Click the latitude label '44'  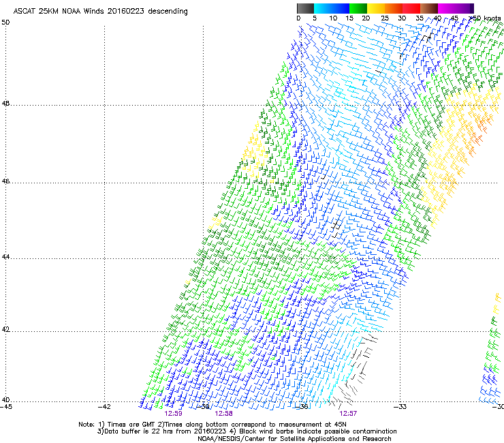(x=5, y=257)
